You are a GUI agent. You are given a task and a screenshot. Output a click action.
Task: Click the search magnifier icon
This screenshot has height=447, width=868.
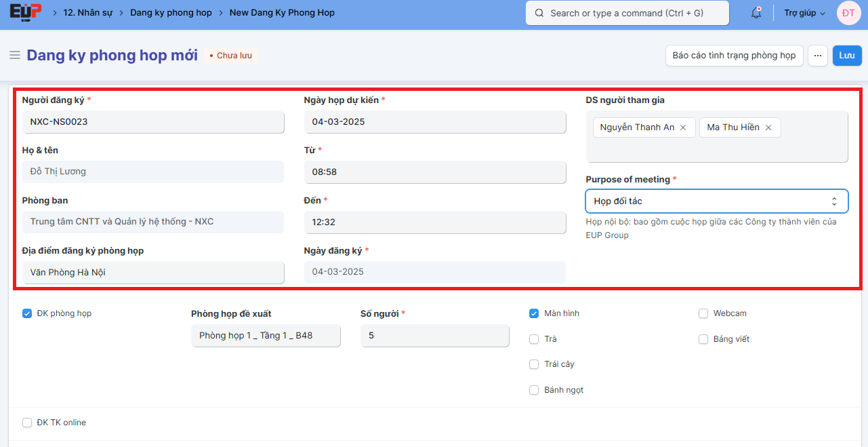tap(539, 13)
